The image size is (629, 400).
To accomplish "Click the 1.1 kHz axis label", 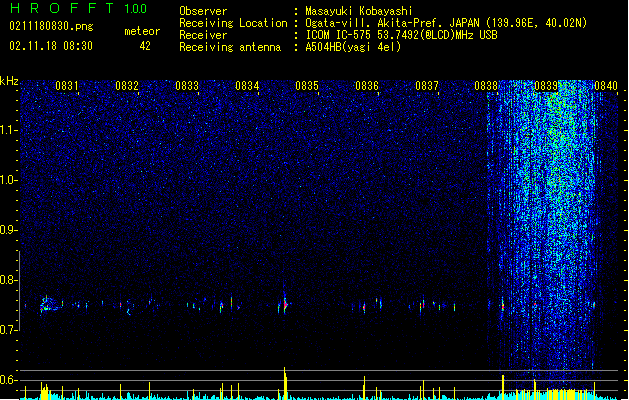I will (x=9, y=130).
